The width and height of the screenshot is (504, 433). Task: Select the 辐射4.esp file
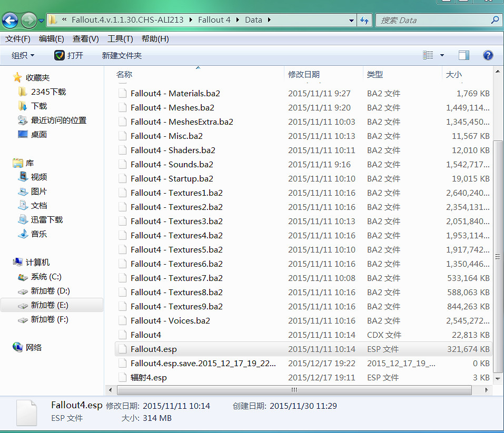(149, 377)
